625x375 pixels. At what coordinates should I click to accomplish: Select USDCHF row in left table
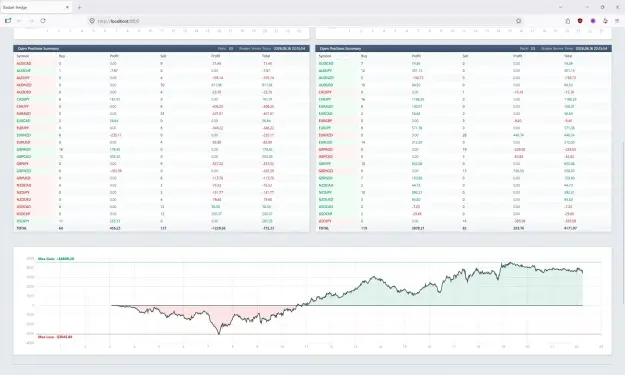(161, 214)
